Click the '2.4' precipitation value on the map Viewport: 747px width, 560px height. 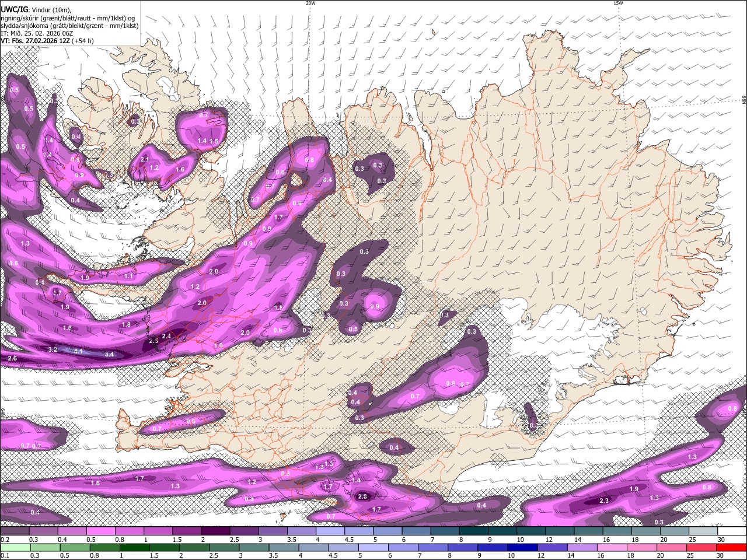pyautogui.click(x=167, y=336)
